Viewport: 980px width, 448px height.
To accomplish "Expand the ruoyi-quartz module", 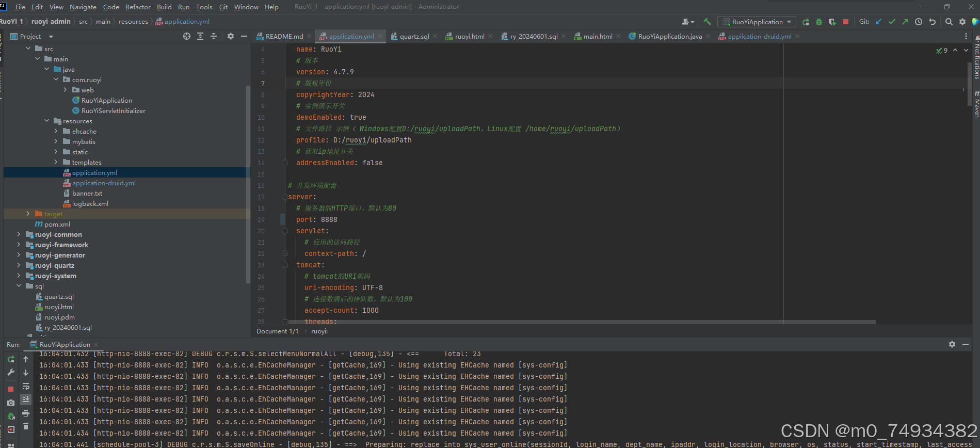I will click(19, 265).
